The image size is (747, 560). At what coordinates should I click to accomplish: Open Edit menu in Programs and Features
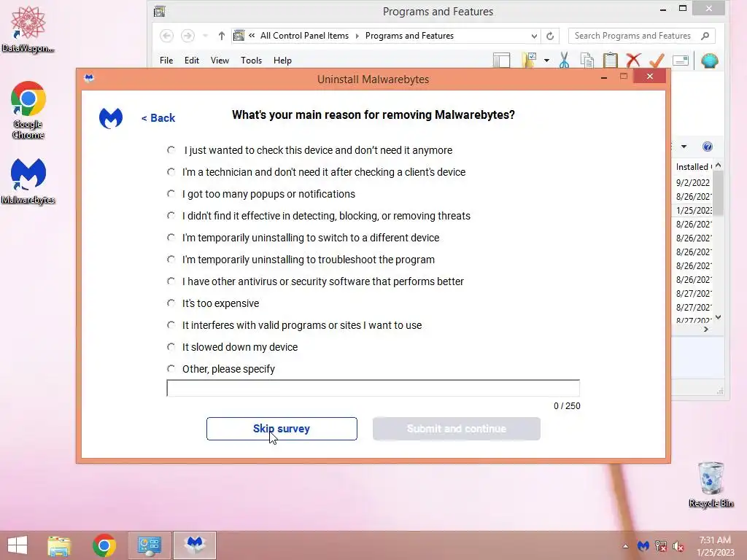pos(192,61)
